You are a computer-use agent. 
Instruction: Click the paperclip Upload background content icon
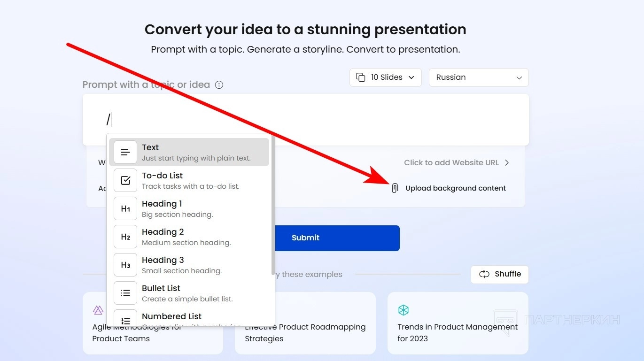(395, 188)
